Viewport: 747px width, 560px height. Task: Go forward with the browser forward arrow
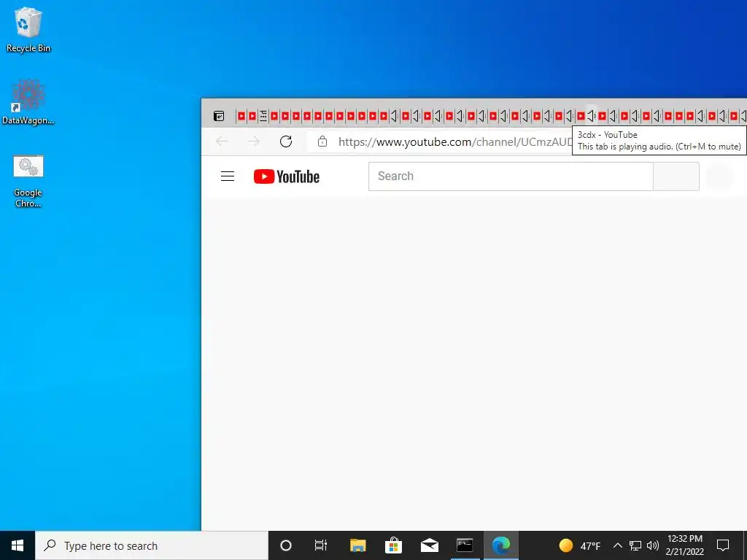click(x=254, y=141)
